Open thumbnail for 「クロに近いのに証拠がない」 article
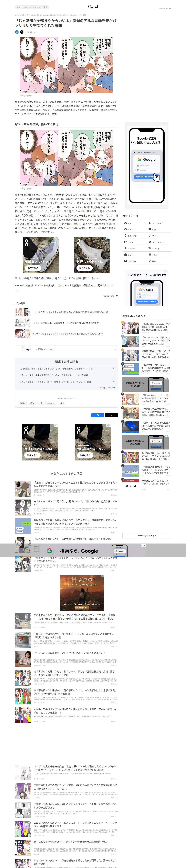Viewport: 186px width, 868px height. click(x=23, y=659)
